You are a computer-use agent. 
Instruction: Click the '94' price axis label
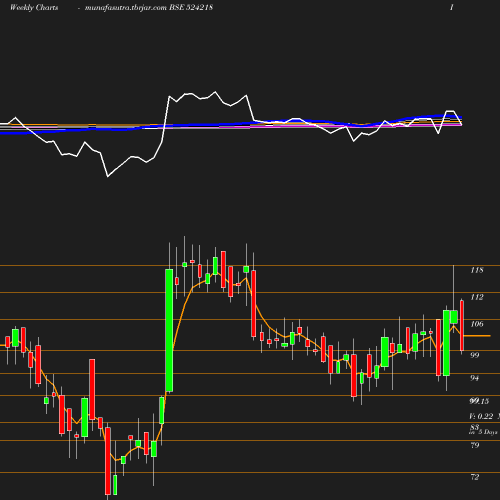[474, 378]
